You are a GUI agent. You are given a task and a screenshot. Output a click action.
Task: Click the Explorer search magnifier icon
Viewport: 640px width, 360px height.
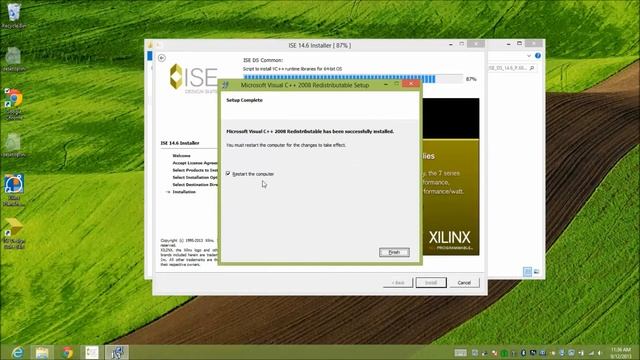click(532, 68)
